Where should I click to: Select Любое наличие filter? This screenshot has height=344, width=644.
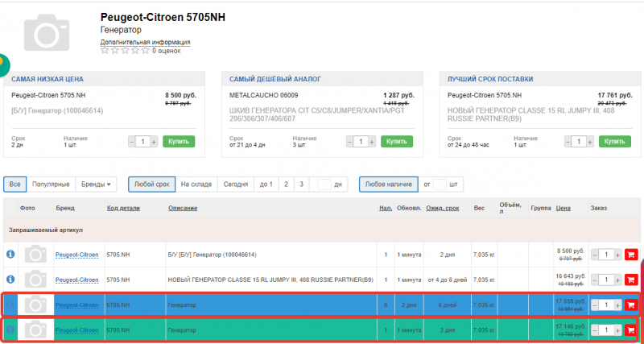[389, 184]
